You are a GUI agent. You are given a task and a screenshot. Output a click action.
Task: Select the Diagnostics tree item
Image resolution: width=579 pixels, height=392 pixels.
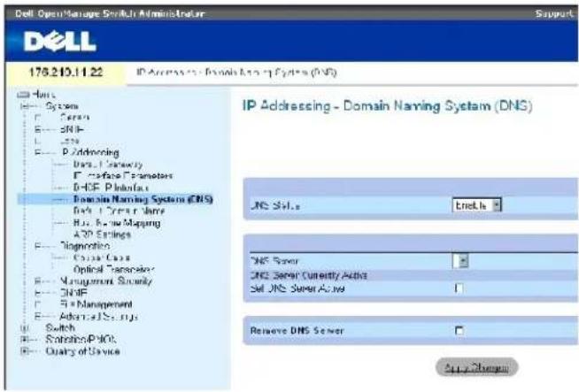(85, 246)
